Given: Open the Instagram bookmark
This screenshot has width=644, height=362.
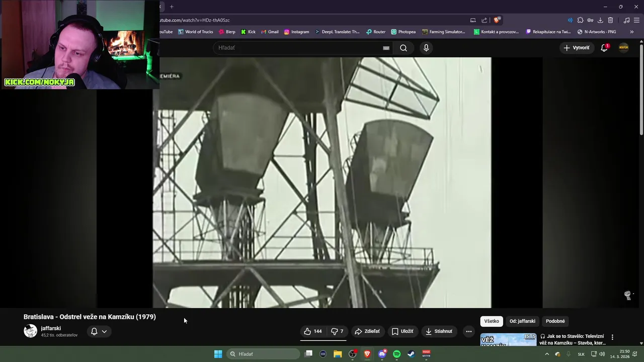Looking at the screenshot, I should point(296,32).
